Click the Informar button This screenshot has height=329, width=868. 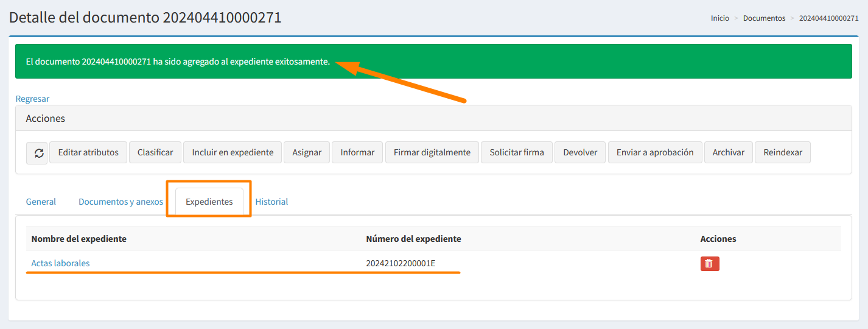click(x=357, y=152)
